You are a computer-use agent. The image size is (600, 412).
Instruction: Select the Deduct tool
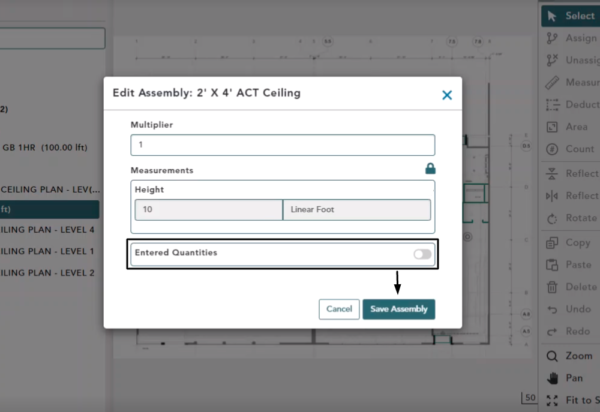pos(571,105)
